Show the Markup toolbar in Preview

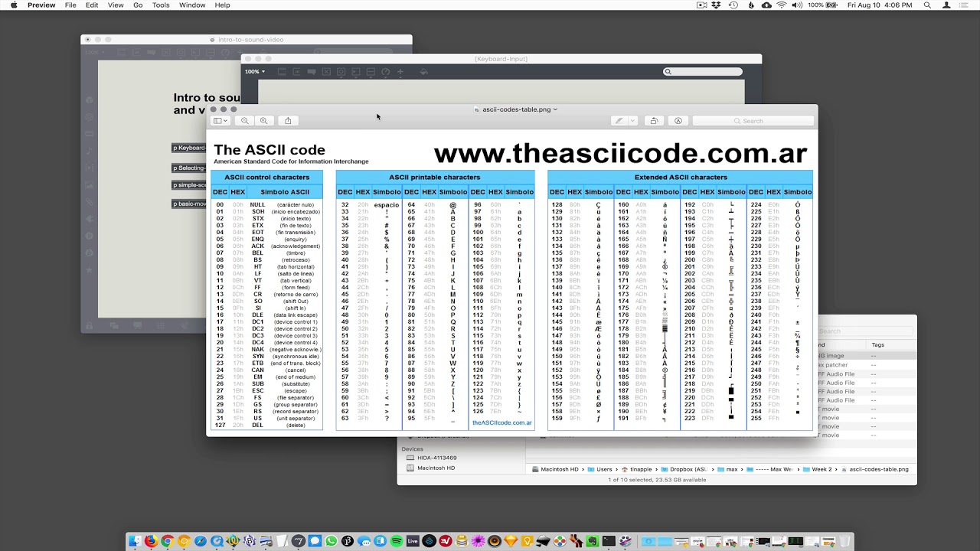(678, 121)
